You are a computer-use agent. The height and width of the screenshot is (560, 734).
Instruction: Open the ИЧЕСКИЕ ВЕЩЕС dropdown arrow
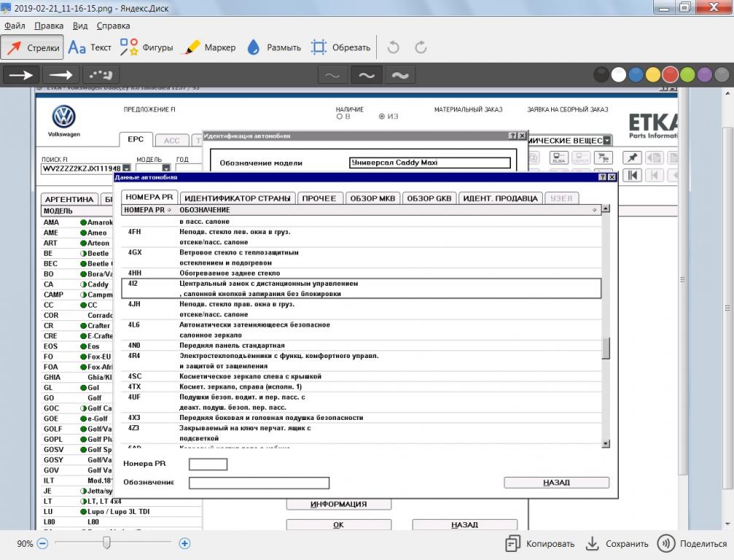click(607, 141)
